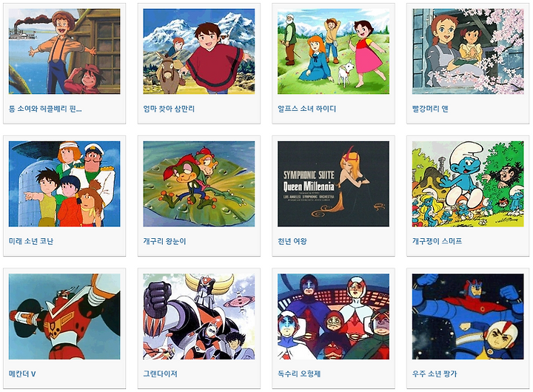The height and width of the screenshot is (392, 533).
Task: Select the 빨강머리 앤 cherry blossom thumbnail
Action: 468,51
